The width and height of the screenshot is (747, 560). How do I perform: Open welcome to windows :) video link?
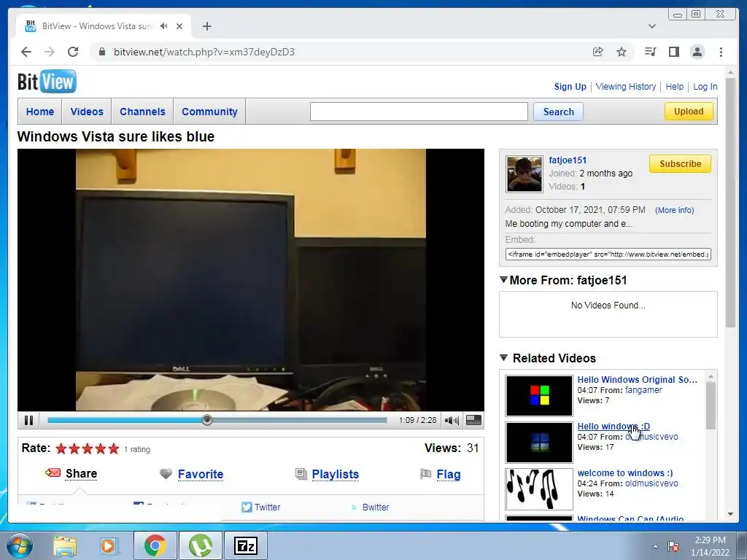tap(625, 472)
